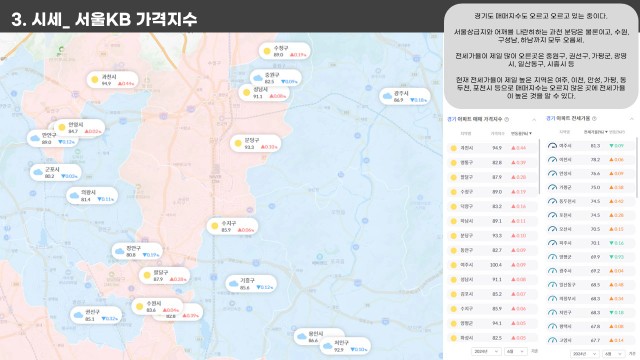
Task: Open the help icon beside the 전세가율 title
Action: click(594, 119)
